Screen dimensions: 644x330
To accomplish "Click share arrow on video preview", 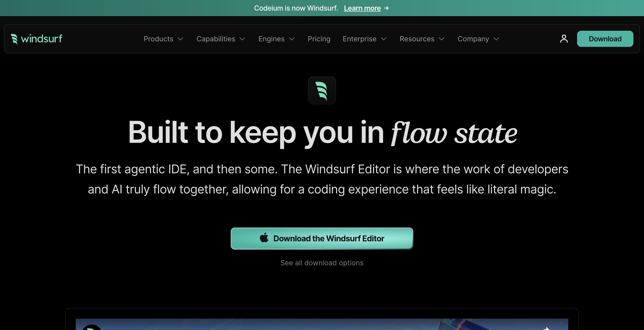I will click(x=546, y=328).
